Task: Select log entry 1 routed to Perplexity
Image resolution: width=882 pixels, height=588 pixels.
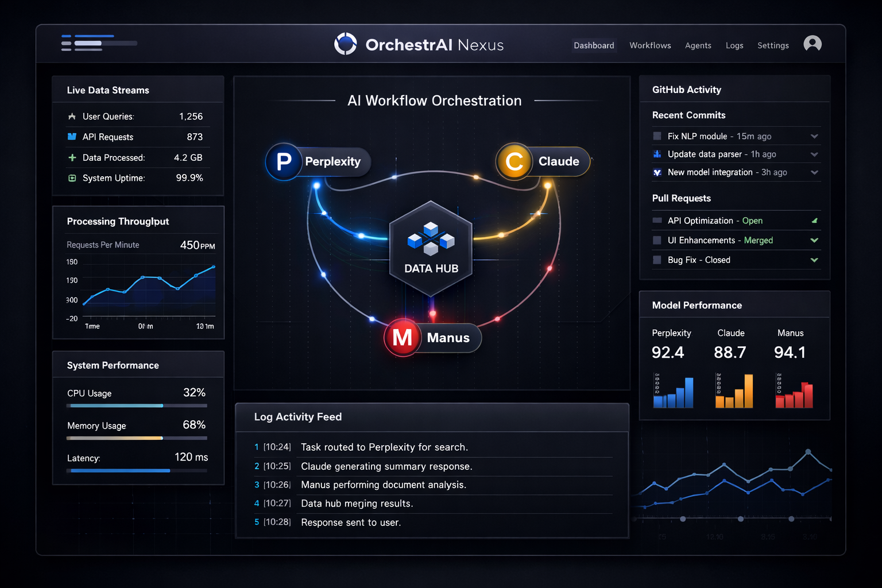Action: point(433,447)
